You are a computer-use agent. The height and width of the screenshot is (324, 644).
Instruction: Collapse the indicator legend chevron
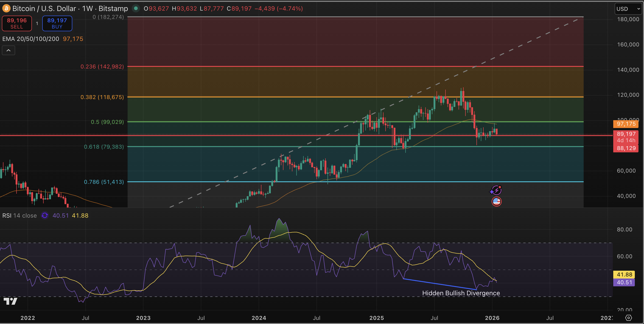coord(8,50)
